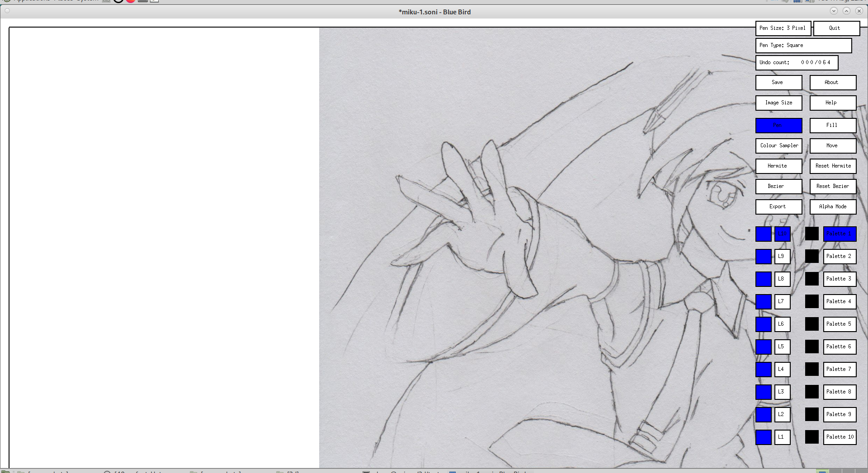The width and height of the screenshot is (868, 473).
Task: Switch to layer L3
Action: 783,392
